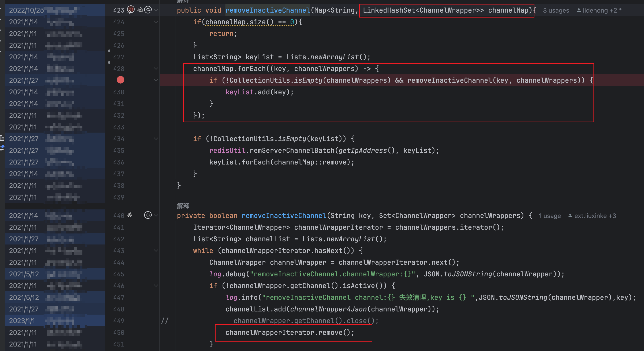Click the 'ext.liuxinke +3' author hint
This screenshot has height=351, width=644.
point(595,216)
